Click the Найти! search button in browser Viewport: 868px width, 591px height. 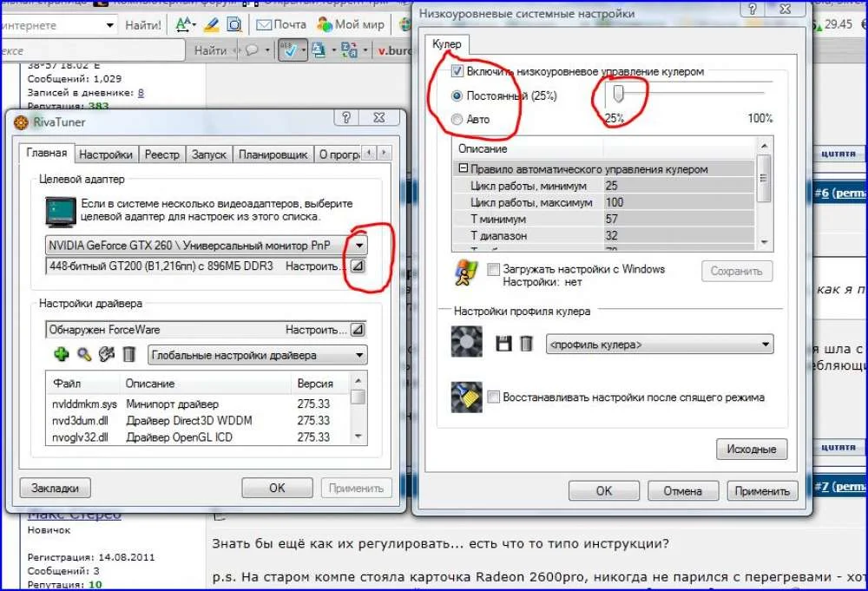click(x=143, y=25)
